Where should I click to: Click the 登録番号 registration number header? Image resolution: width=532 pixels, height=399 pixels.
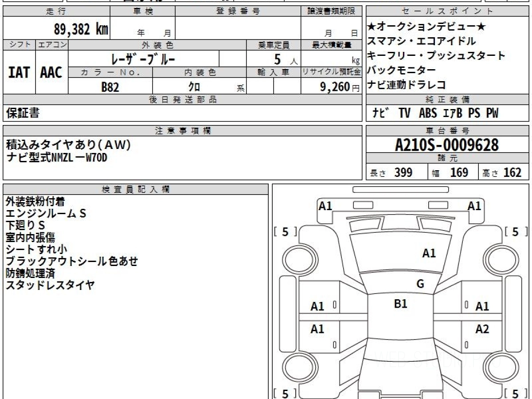click(238, 12)
